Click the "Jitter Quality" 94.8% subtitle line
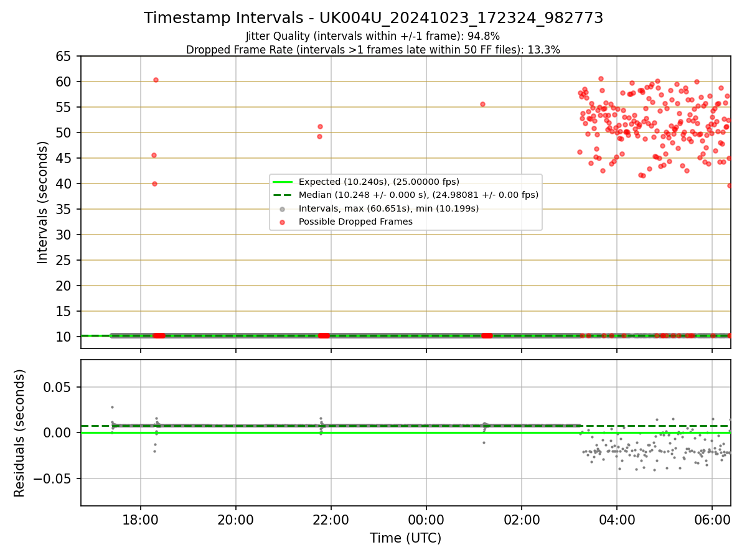 [x=373, y=36]
